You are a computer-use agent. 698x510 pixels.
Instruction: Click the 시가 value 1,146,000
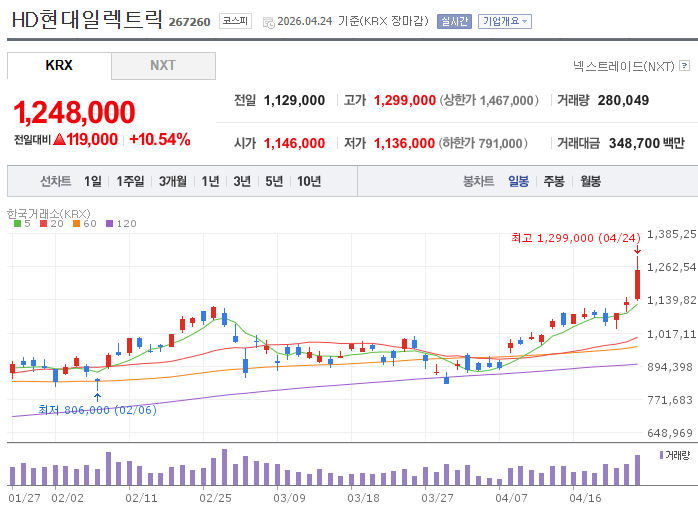294,143
